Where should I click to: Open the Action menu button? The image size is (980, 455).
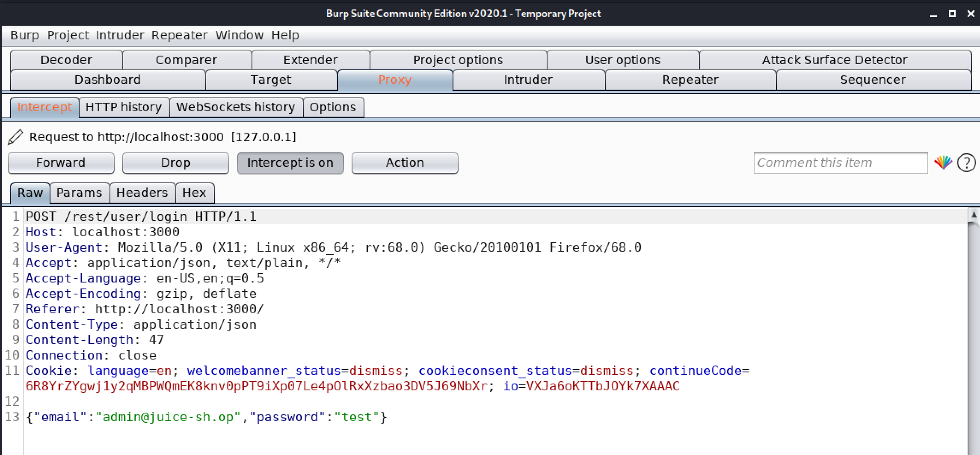click(405, 163)
